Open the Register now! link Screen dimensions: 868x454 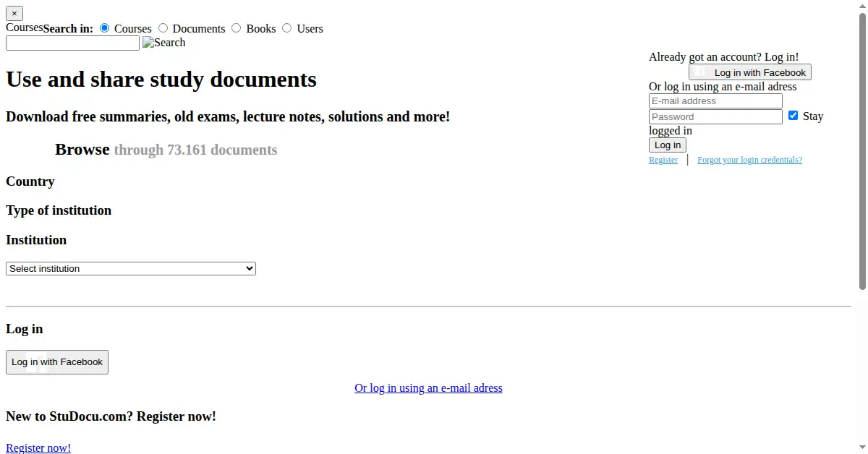[38, 448]
